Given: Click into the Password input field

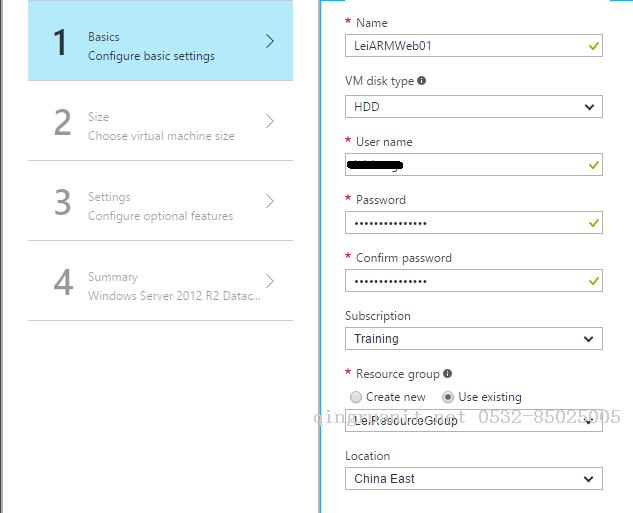Looking at the screenshot, I should coord(463,223).
